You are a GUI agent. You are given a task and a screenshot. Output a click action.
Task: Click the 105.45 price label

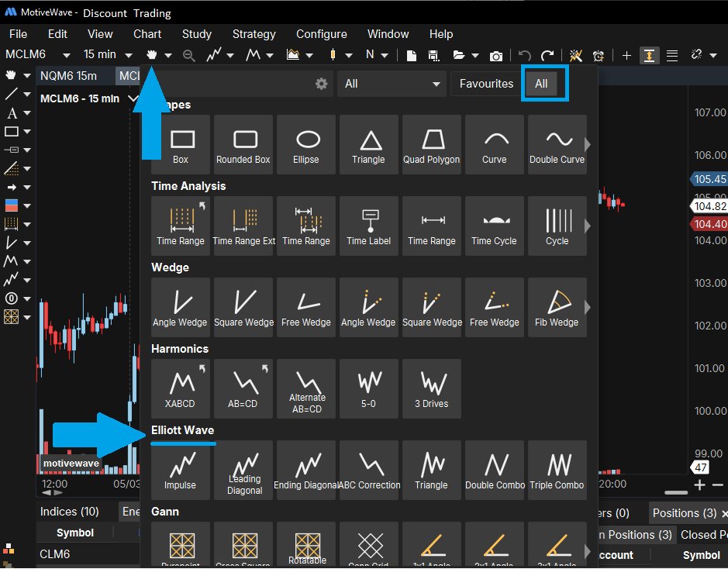(x=709, y=179)
